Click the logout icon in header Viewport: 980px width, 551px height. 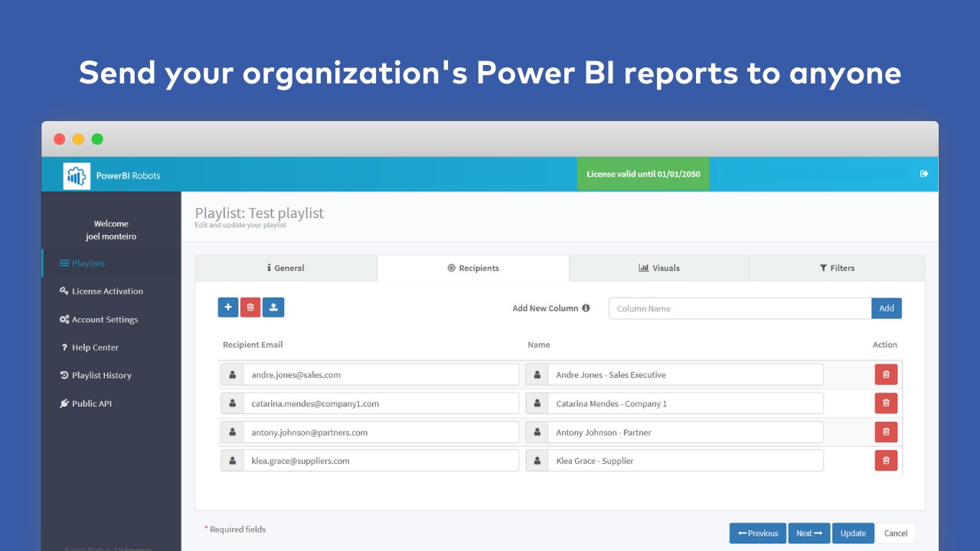pyautogui.click(x=924, y=174)
